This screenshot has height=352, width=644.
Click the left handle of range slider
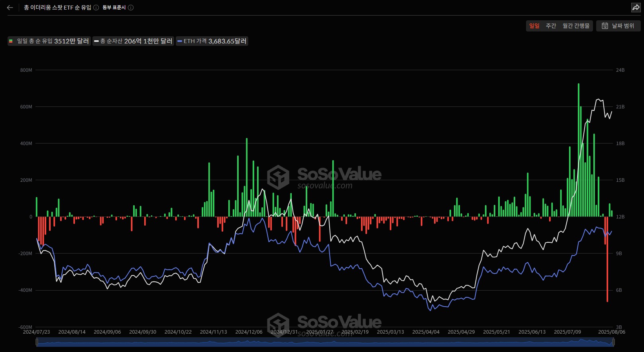point(37,342)
